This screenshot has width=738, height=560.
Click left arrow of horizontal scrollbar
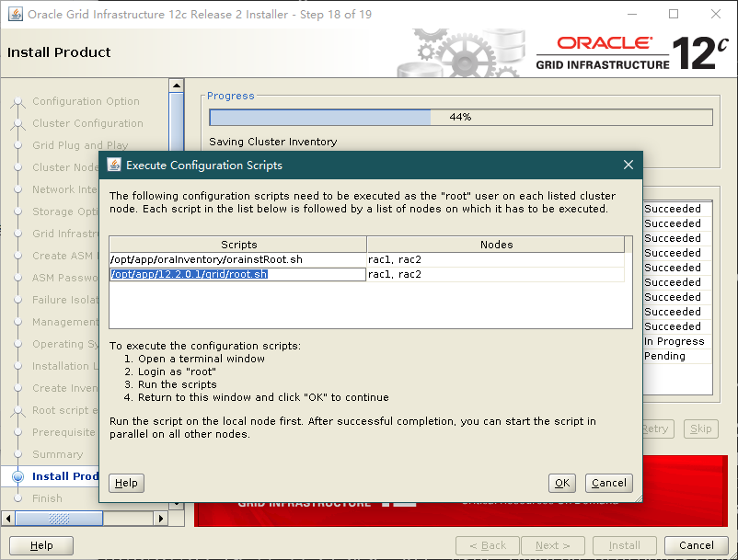[x=7, y=519]
